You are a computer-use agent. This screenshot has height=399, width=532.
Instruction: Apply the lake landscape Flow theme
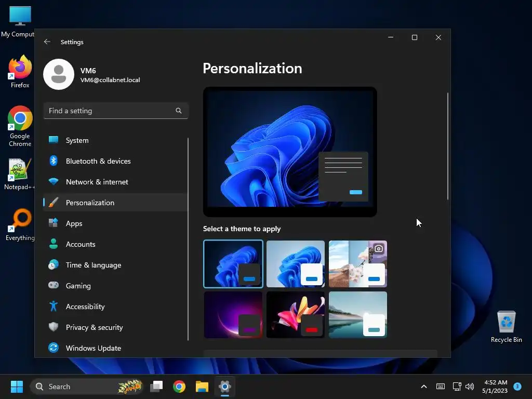pyautogui.click(x=358, y=315)
